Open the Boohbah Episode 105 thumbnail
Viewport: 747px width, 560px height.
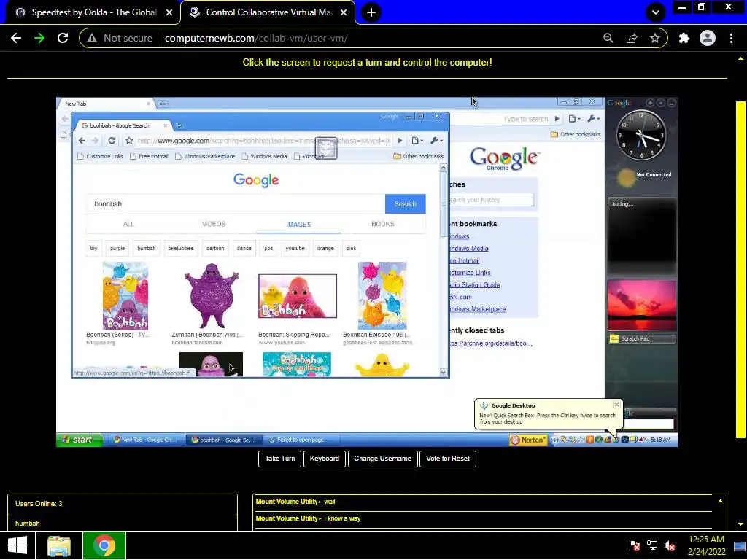click(382, 295)
